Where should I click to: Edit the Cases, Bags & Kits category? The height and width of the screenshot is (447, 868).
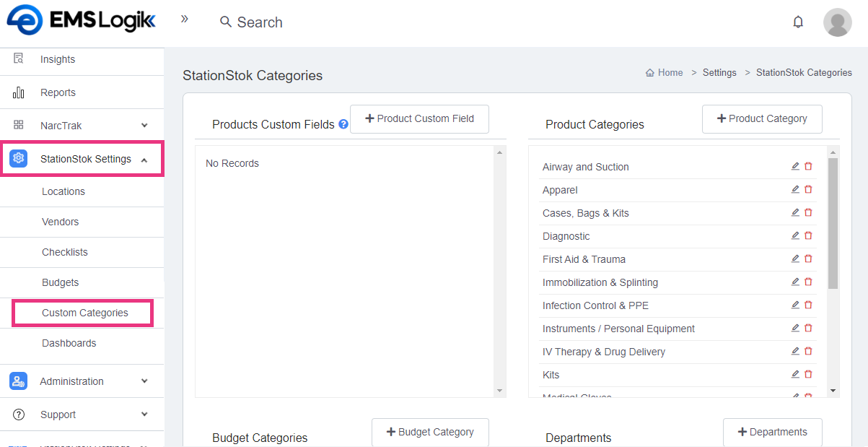pyautogui.click(x=795, y=212)
